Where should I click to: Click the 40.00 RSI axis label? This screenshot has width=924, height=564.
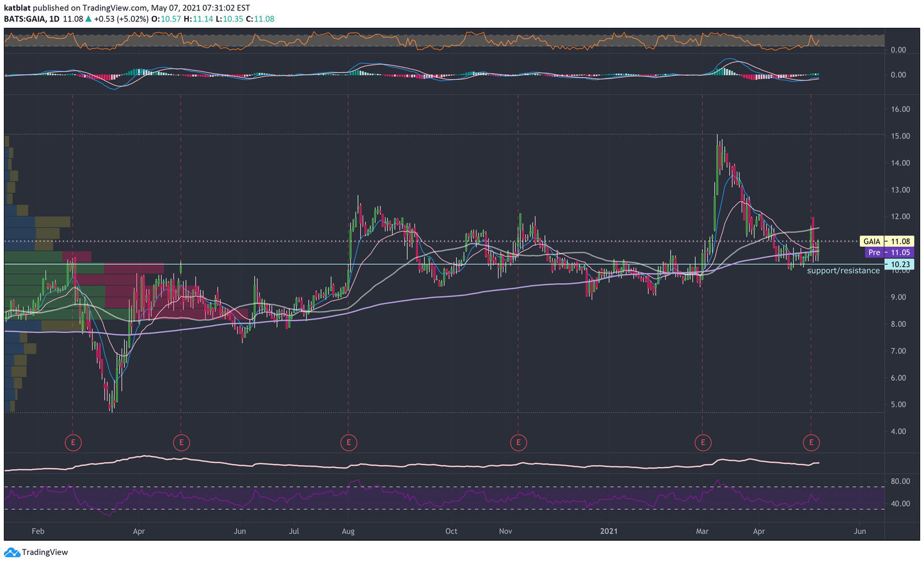point(900,504)
